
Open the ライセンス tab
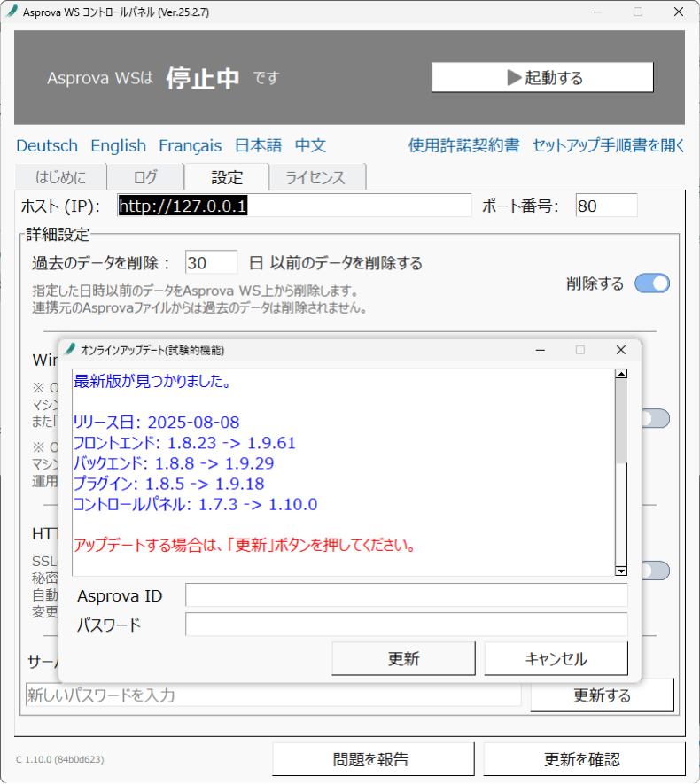coord(315,177)
